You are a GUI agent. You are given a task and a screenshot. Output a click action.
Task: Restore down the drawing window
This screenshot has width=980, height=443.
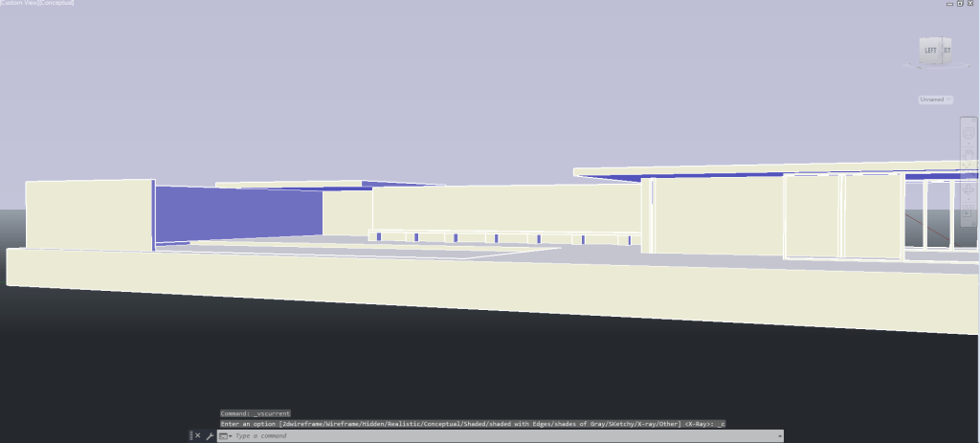pos(960,4)
